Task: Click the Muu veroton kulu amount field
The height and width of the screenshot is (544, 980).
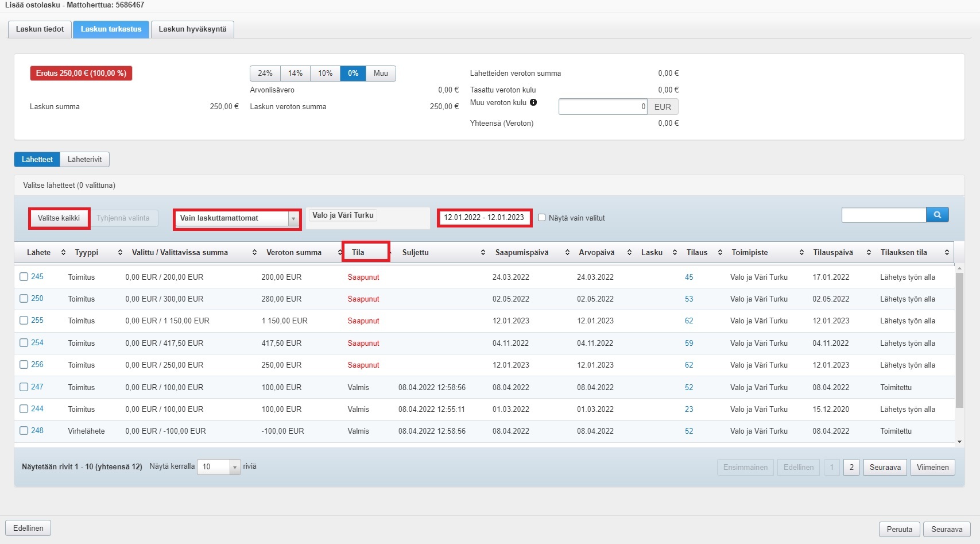Action: pos(602,107)
